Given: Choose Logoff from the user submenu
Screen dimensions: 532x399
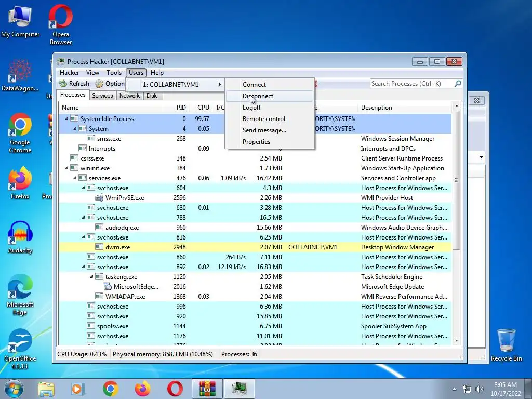Looking at the screenshot, I should coord(270,107).
